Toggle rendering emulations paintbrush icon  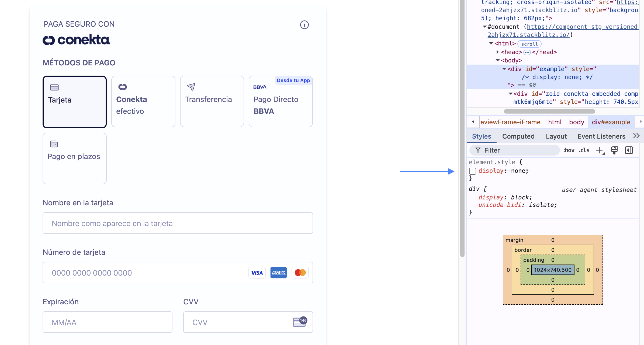click(614, 150)
